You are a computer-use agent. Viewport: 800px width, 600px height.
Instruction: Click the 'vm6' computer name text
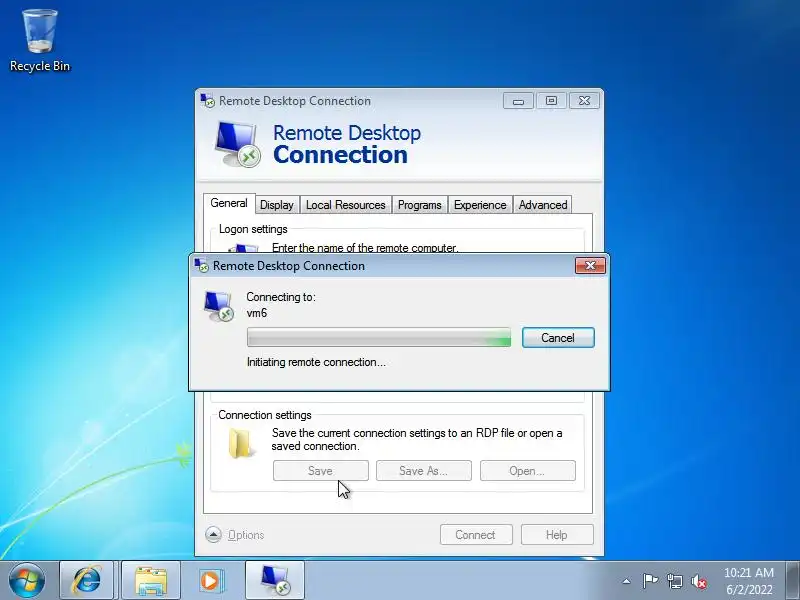click(x=257, y=313)
